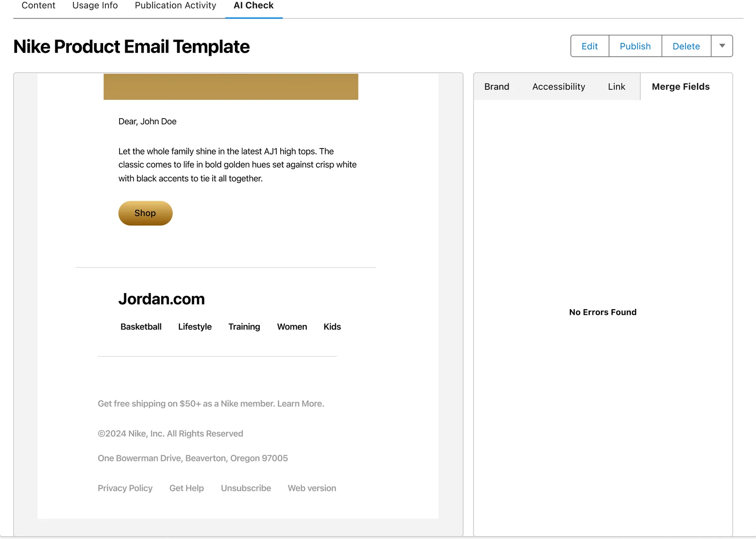Click the 'No Errors Found' message

603,312
